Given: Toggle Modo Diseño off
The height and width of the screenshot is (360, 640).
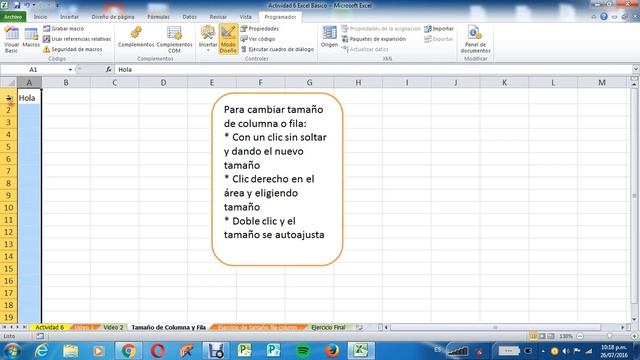Looking at the screenshot, I should click(x=228, y=39).
